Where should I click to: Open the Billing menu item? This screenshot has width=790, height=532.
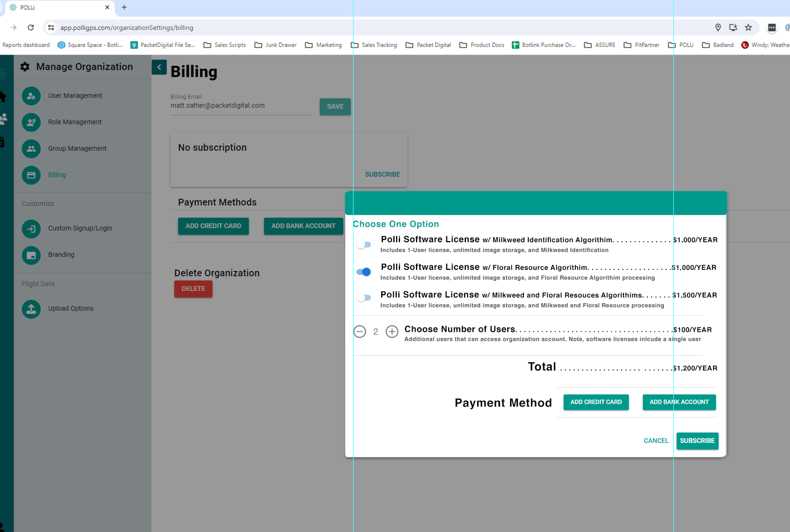(x=56, y=175)
